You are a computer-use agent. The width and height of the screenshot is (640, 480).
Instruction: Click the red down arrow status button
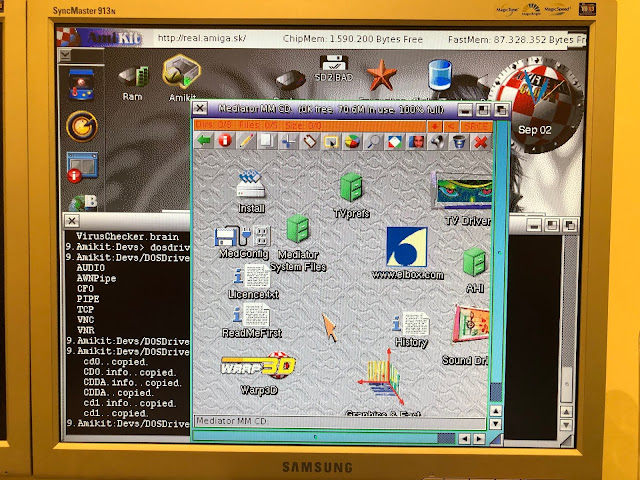pyautogui.click(x=434, y=126)
